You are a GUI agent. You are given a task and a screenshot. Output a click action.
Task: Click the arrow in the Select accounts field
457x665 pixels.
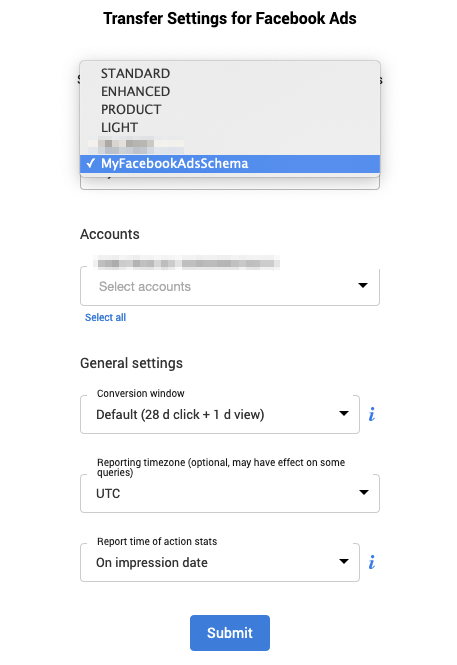pyautogui.click(x=363, y=285)
